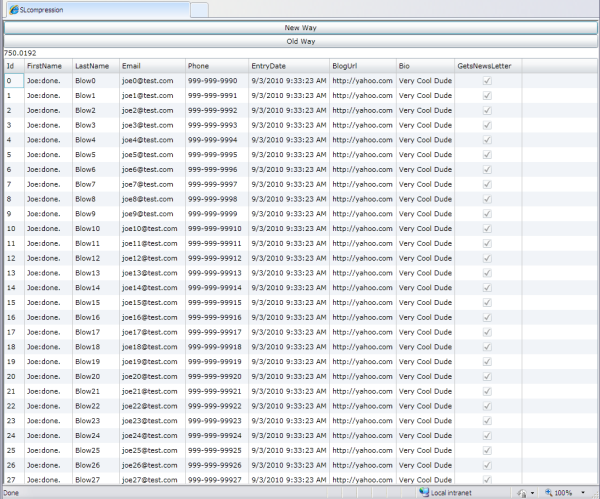The height and width of the screenshot is (499, 600).
Task: Select the joe16@test.com email cell
Action: coord(152,318)
